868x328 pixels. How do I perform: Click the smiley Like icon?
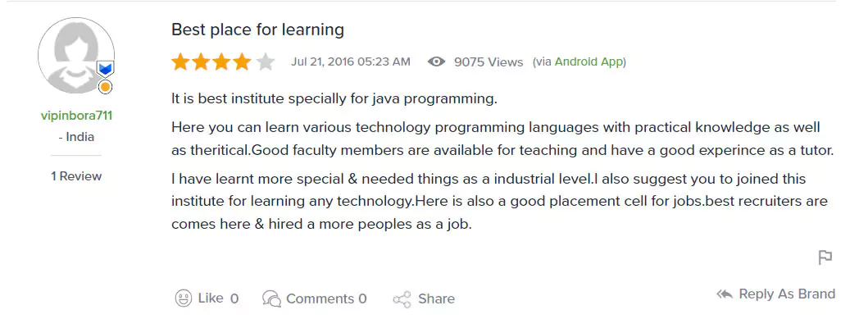(x=184, y=298)
